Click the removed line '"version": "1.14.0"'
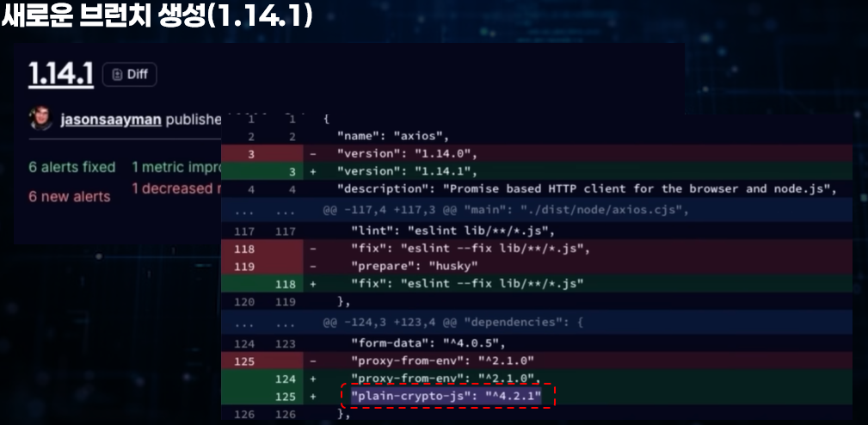Image resolution: width=868 pixels, height=425 pixels. [x=537, y=154]
